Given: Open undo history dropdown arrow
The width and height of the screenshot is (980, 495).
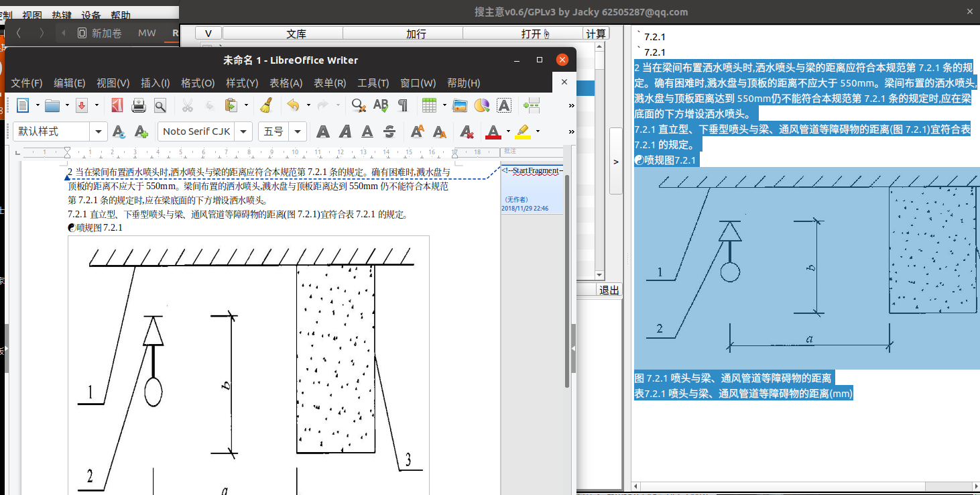Looking at the screenshot, I should click(x=308, y=105).
